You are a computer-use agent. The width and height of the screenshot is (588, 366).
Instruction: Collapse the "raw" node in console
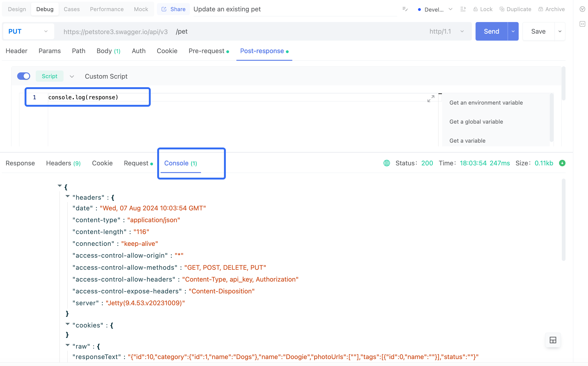(x=67, y=345)
